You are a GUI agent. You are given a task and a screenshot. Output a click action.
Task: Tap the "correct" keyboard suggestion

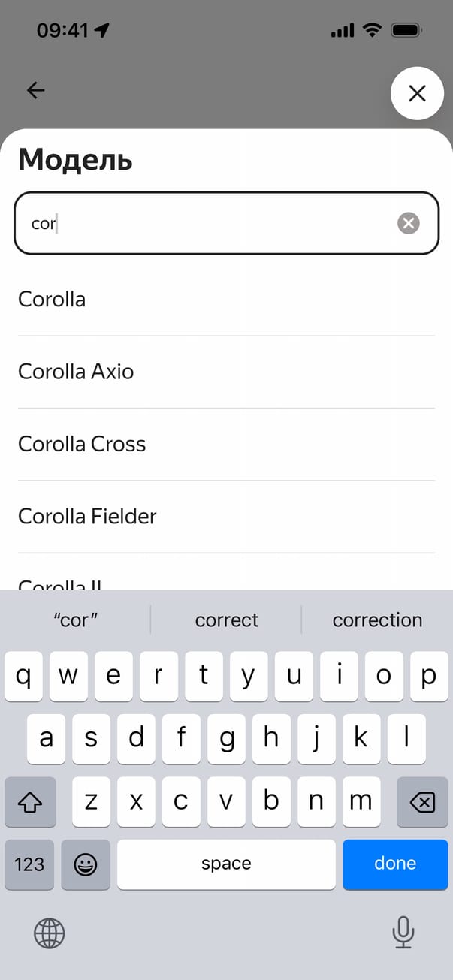pyautogui.click(x=226, y=620)
